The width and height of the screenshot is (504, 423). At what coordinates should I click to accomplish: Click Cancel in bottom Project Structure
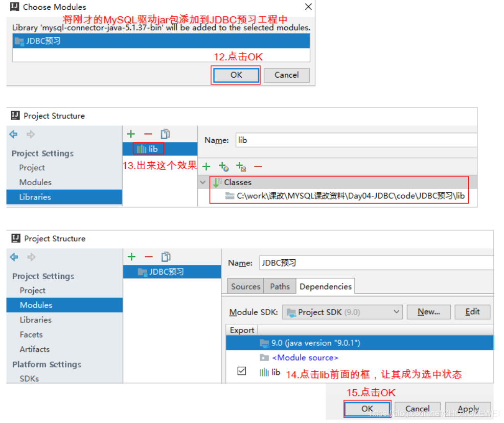pos(417,409)
